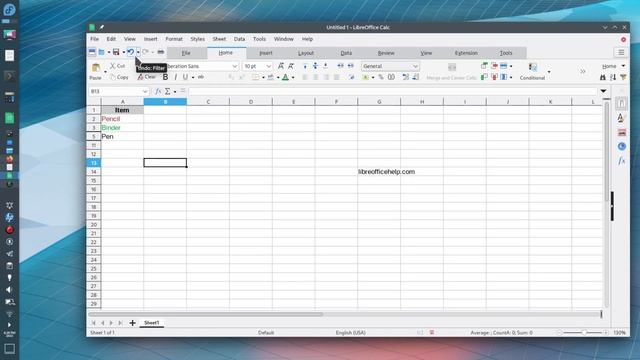
Task: Open sidebar Navigator compass icon
Action: pos(621,147)
